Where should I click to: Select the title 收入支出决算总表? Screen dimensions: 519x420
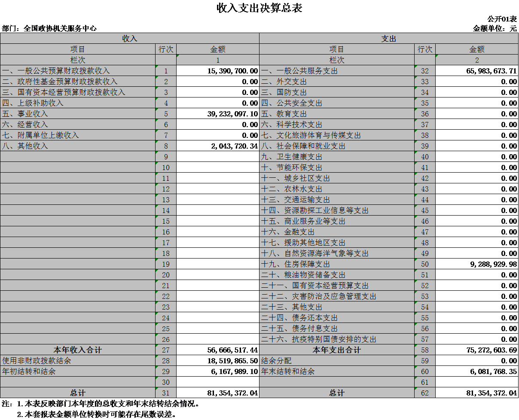click(x=259, y=8)
